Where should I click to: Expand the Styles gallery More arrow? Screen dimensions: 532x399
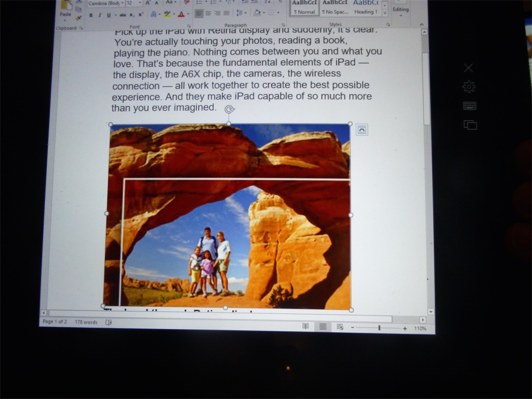[385, 13]
